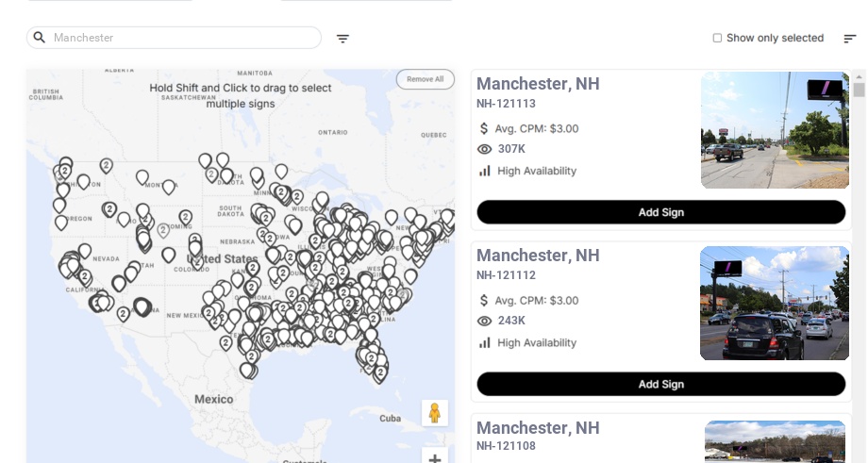Add Sign for listing NH-121112
Image resolution: width=868 pixels, height=463 pixels.
tap(661, 384)
